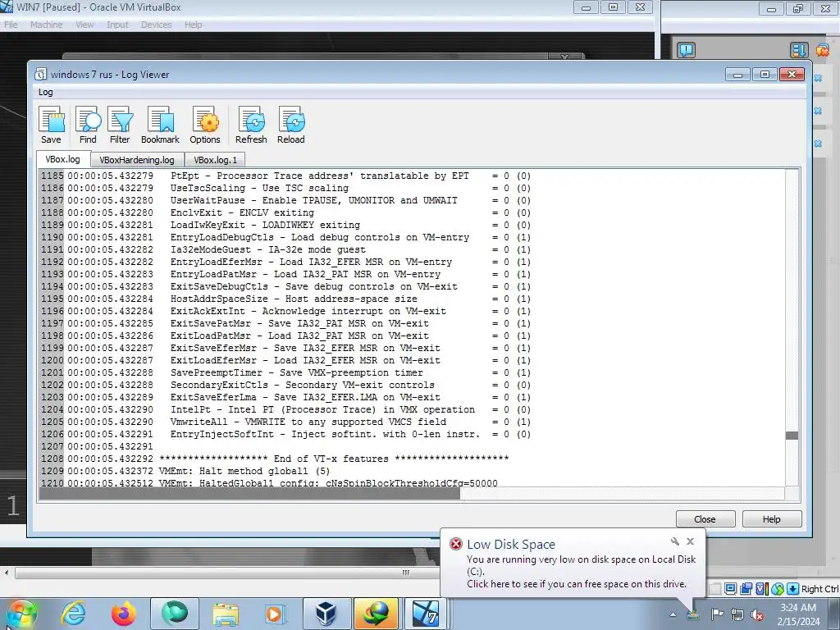Click the VM green CPU status icon
This screenshot has width=840, height=630.
coord(778,589)
